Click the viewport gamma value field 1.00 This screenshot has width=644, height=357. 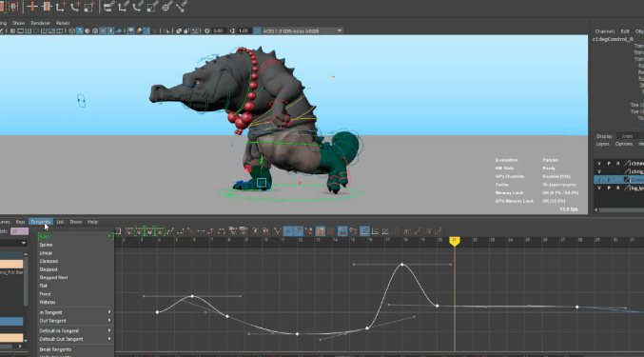pos(244,30)
